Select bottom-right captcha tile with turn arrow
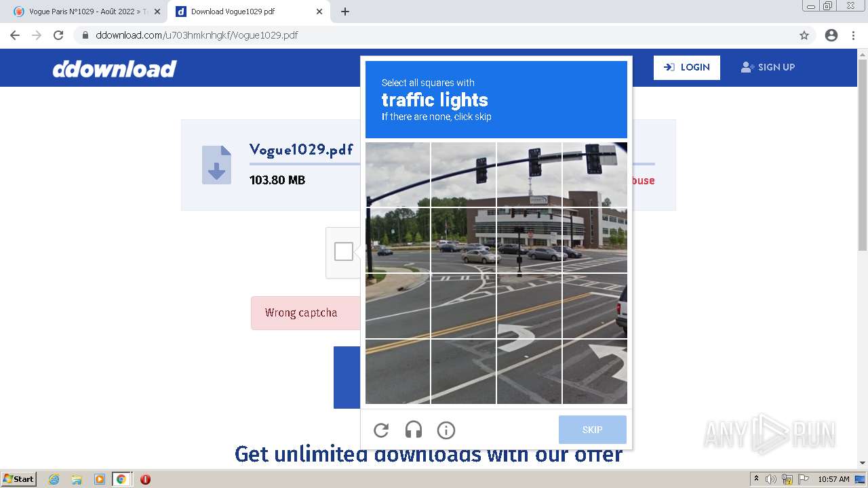The image size is (868, 488). pyautogui.click(x=595, y=371)
